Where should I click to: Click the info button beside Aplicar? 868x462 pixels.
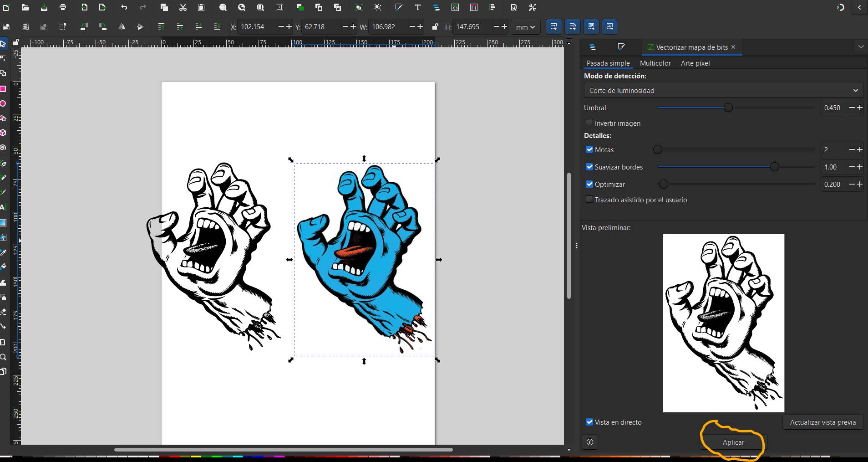[x=590, y=442]
